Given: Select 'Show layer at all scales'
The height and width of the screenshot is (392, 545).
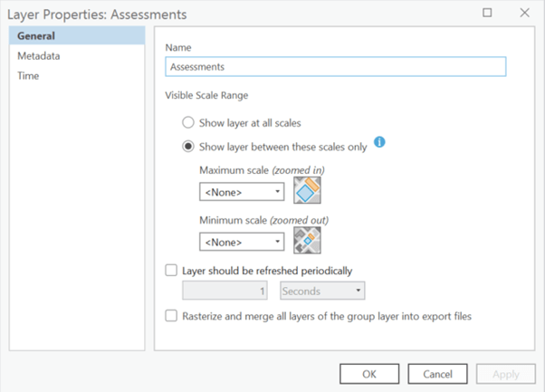Looking at the screenshot, I should [188, 122].
